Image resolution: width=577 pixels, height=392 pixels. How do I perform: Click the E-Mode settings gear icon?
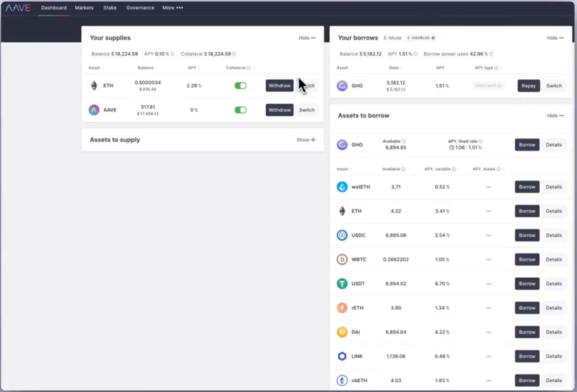click(x=433, y=38)
